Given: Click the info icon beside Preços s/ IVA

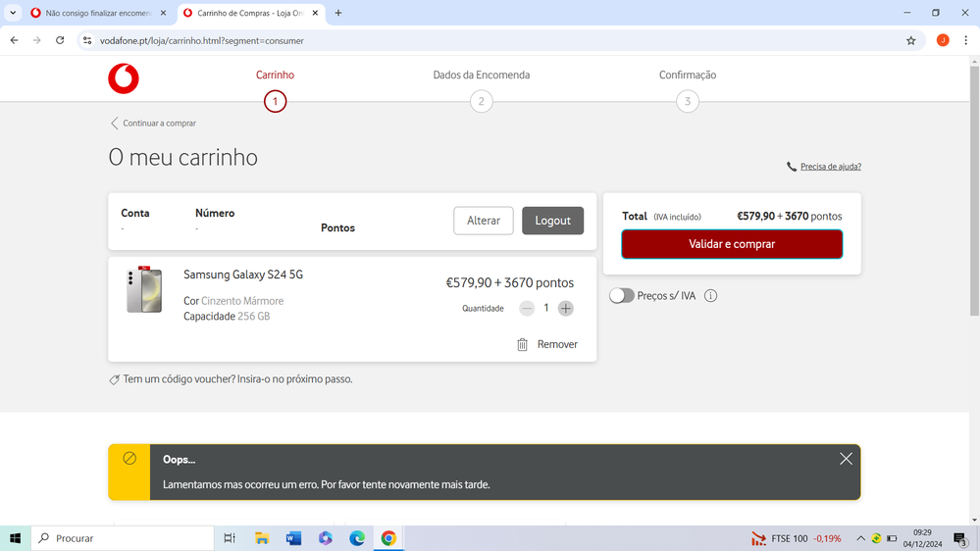Looking at the screenshot, I should [710, 296].
